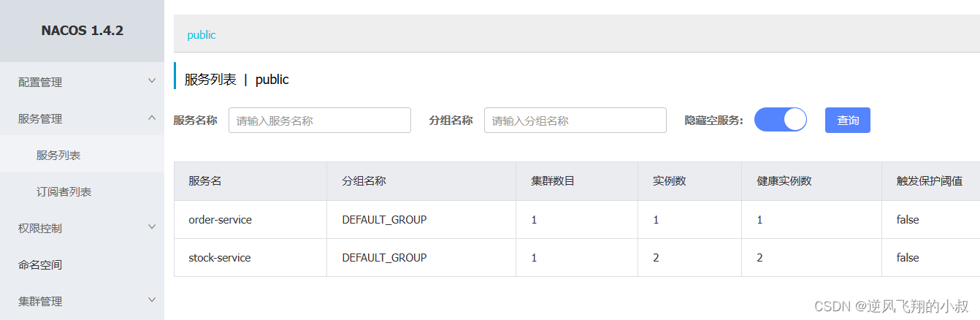
Task: Click the order-service row name
Action: 220,219
